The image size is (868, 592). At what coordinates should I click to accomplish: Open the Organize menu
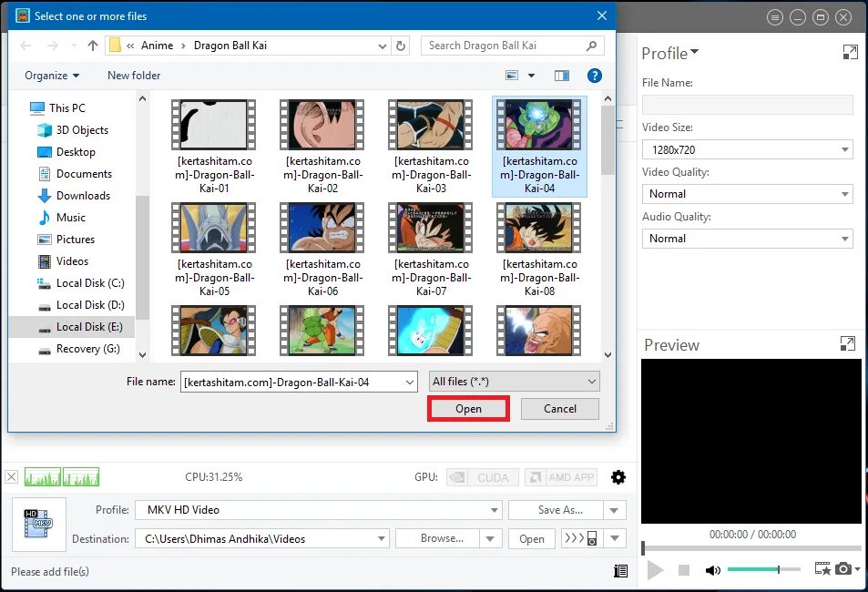tap(52, 76)
